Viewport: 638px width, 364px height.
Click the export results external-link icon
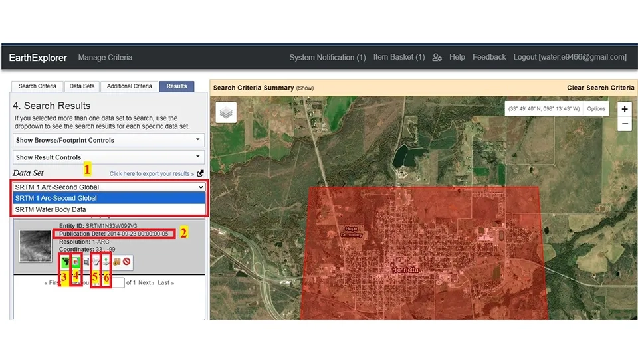(x=200, y=173)
